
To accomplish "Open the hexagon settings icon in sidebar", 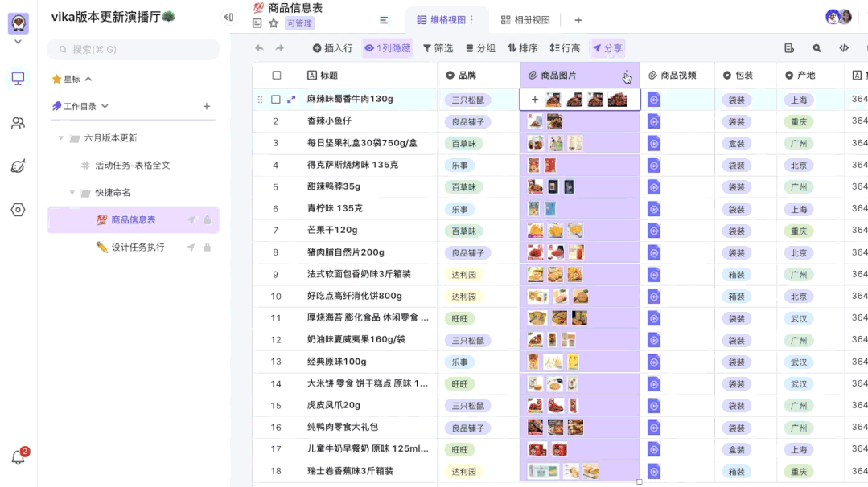I will (19, 210).
